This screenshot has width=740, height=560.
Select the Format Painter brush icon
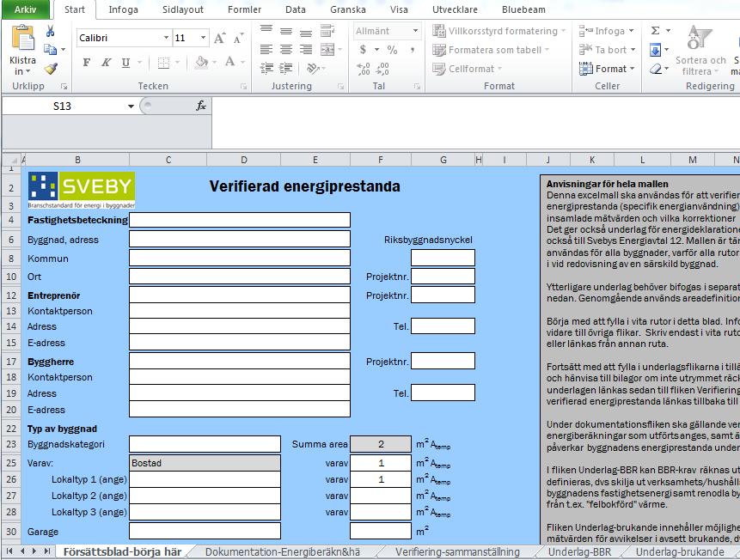click(x=51, y=69)
